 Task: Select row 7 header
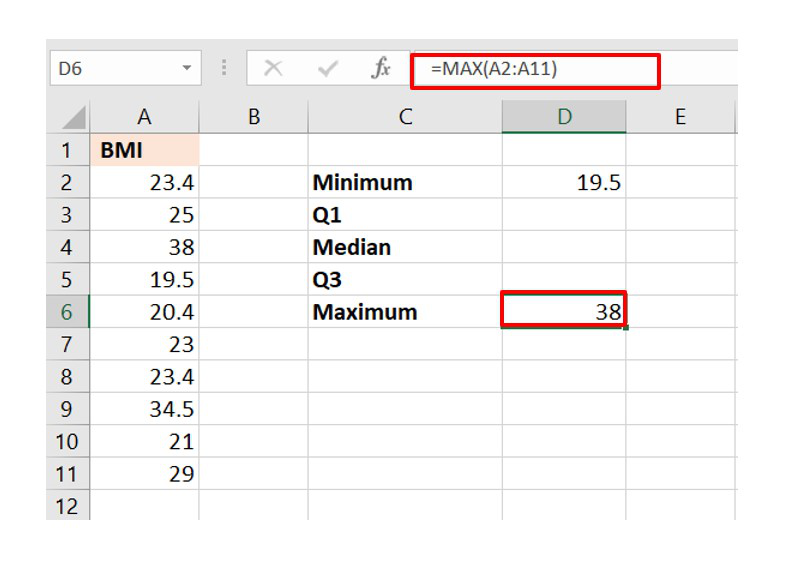pos(68,344)
